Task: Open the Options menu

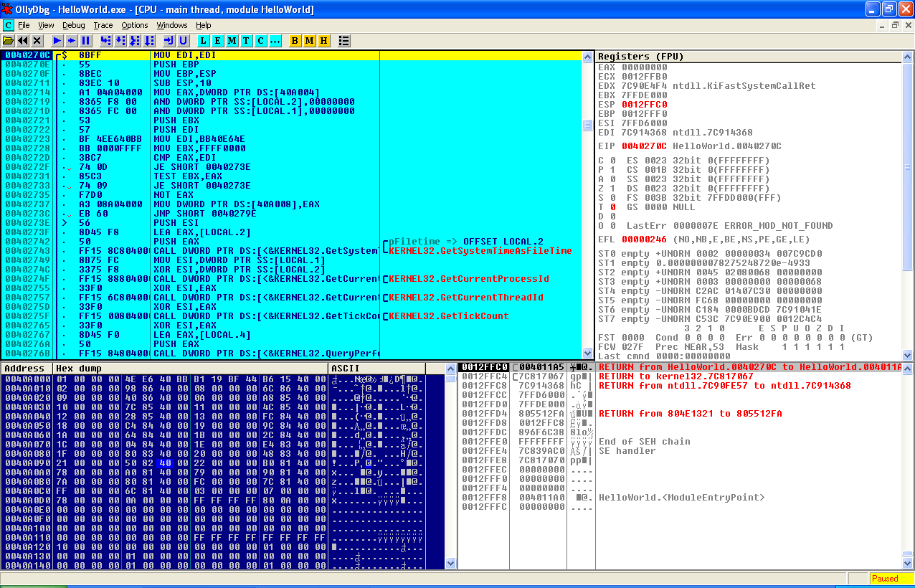Action: [135, 25]
